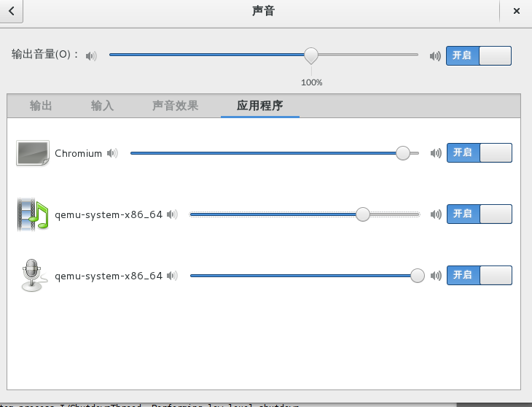Screen dimensions: 532x407
Task: Click the low volume speaker icon next to Chromium
Action: [112, 153]
